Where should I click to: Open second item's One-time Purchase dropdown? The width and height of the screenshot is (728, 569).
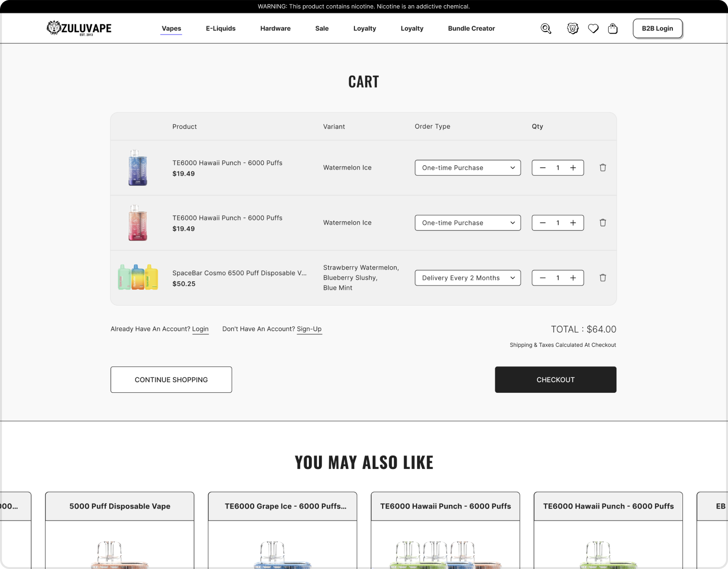[468, 223]
